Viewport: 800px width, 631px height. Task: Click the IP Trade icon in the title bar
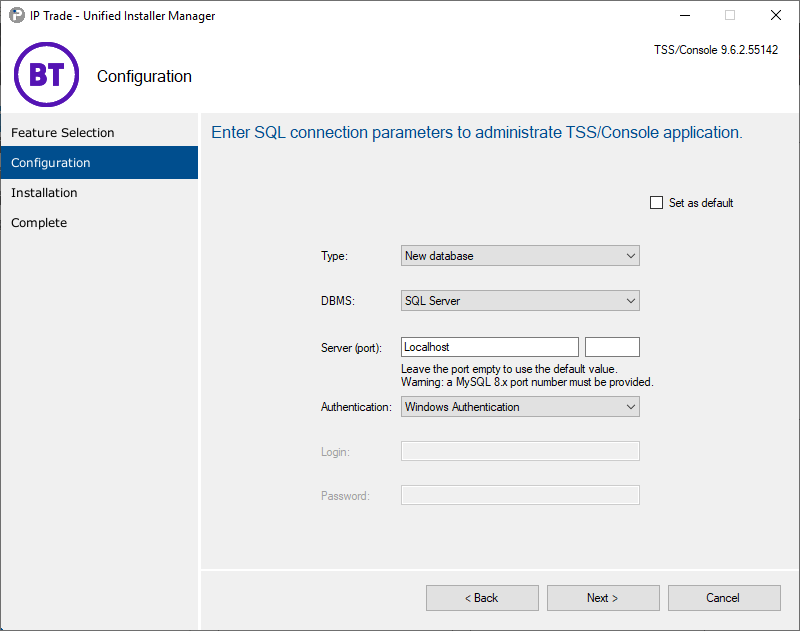[x=13, y=15]
